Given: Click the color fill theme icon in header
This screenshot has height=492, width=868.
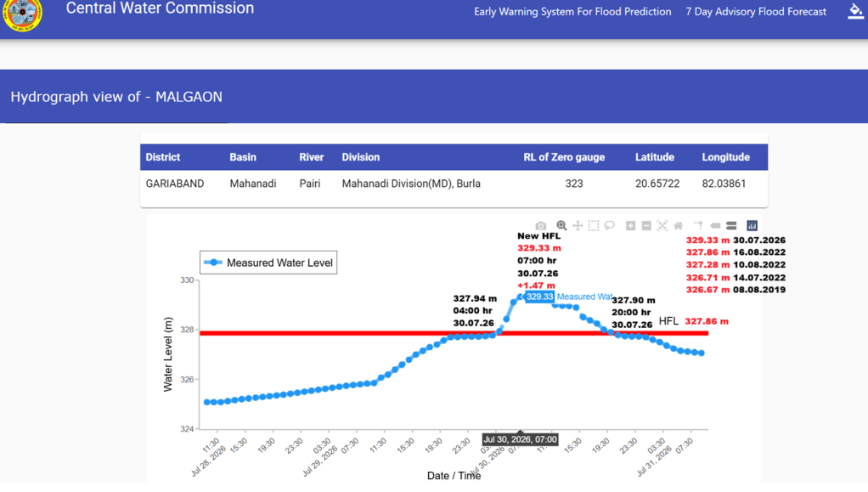Looking at the screenshot, I should click(x=855, y=11).
